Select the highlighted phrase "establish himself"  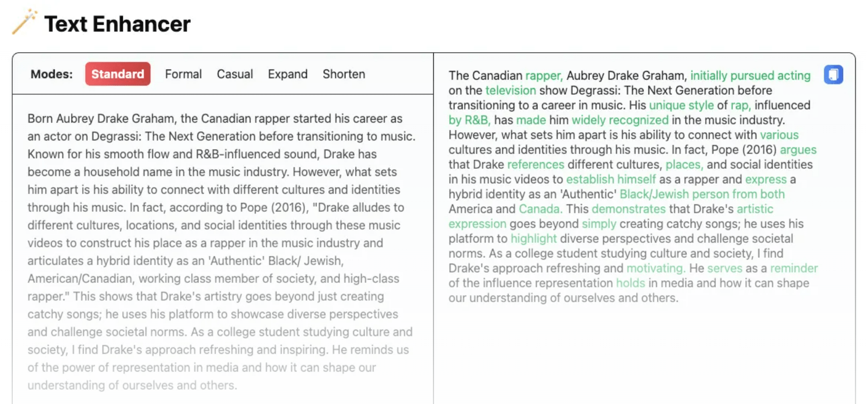coord(611,179)
